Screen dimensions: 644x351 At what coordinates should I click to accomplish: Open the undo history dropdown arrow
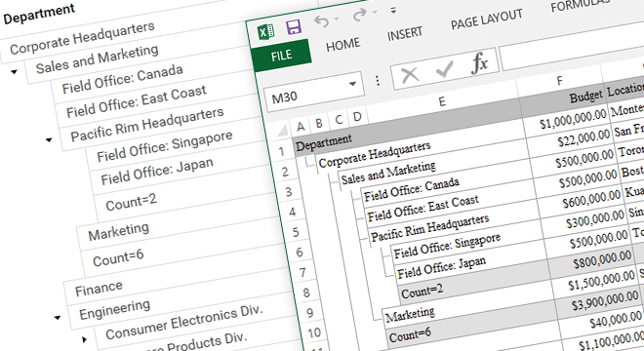337,19
